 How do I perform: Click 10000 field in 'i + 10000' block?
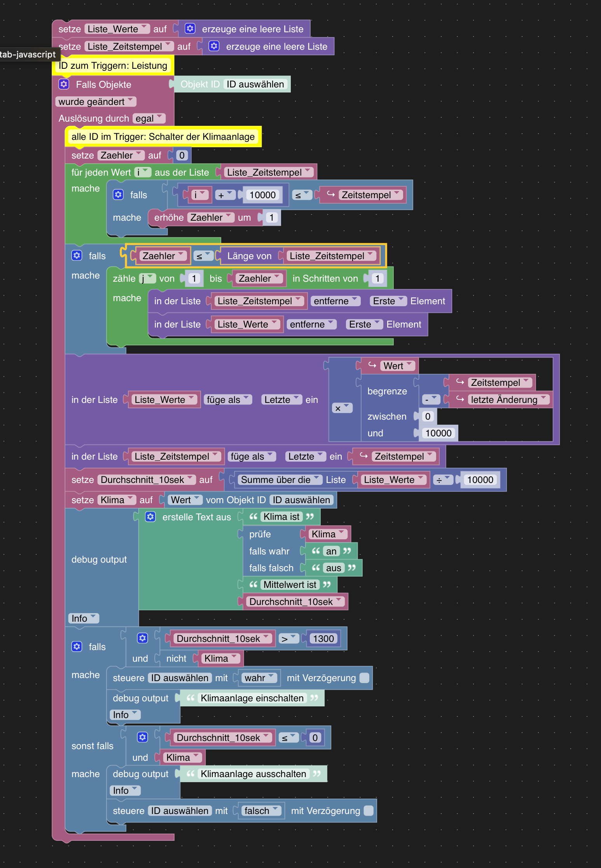pyautogui.click(x=263, y=195)
